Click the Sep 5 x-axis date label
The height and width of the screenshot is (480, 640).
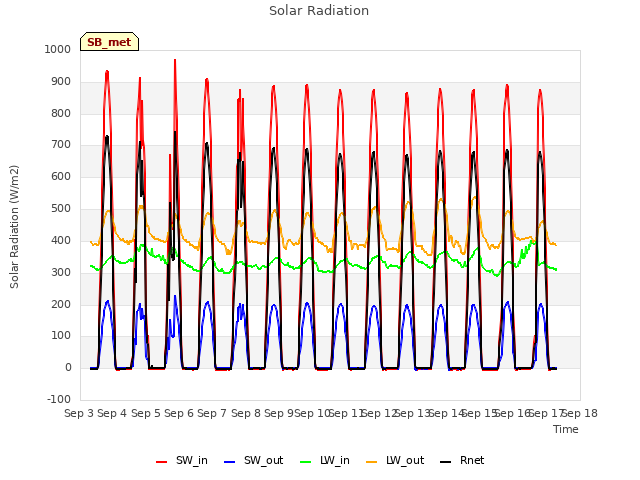[146, 413]
